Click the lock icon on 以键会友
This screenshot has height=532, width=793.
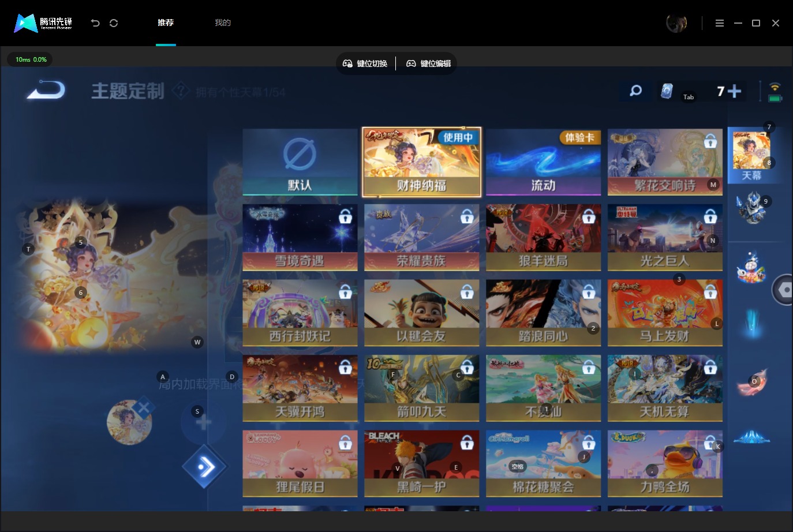(467, 292)
